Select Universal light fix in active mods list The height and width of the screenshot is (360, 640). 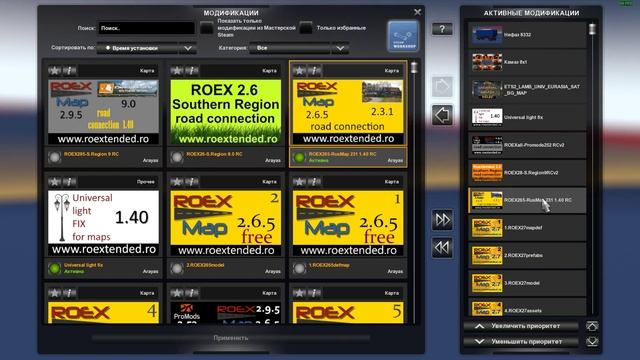[x=527, y=117]
